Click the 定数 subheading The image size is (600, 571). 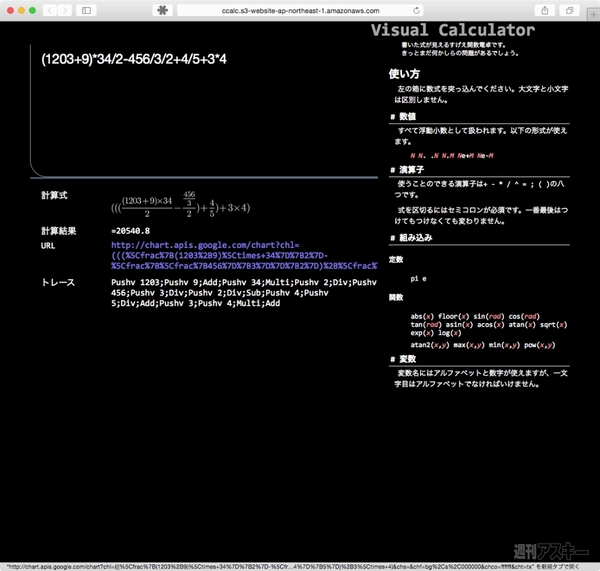click(396, 259)
